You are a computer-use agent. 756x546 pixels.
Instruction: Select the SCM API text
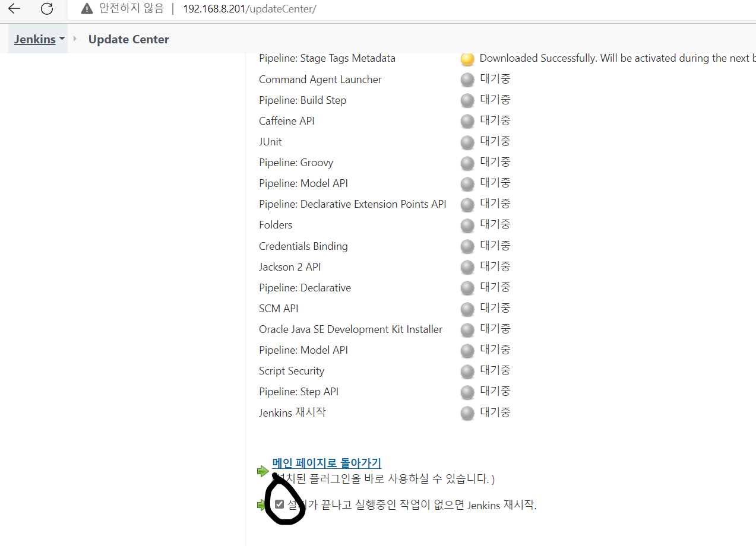279,308
